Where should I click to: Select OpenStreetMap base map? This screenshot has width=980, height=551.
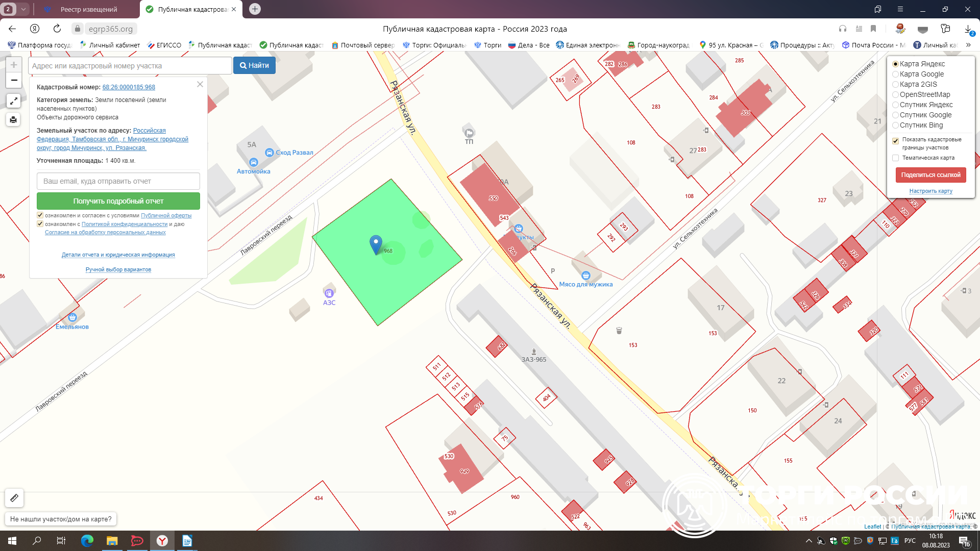coord(895,94)
